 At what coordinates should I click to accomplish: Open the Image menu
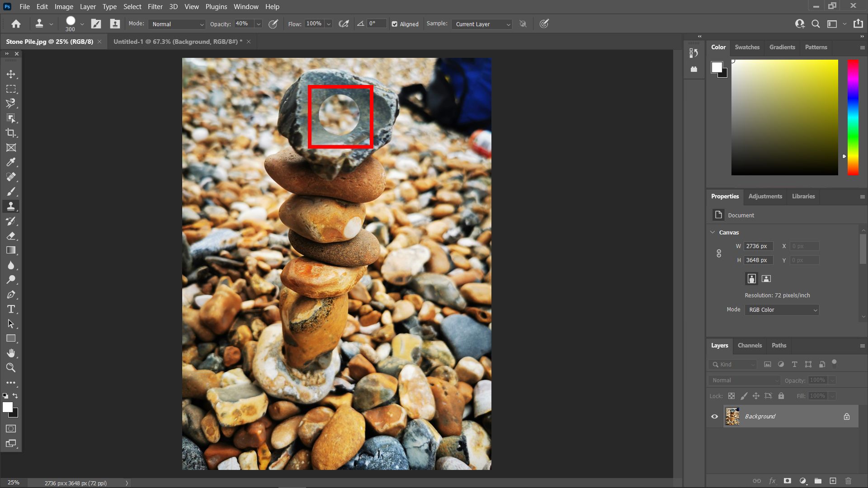tap(63, 7)
